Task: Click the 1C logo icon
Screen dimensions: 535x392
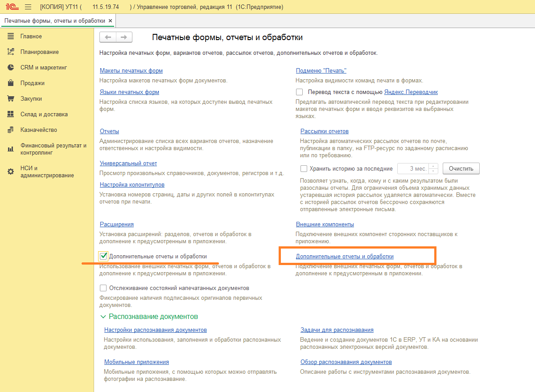Action: 11,7
